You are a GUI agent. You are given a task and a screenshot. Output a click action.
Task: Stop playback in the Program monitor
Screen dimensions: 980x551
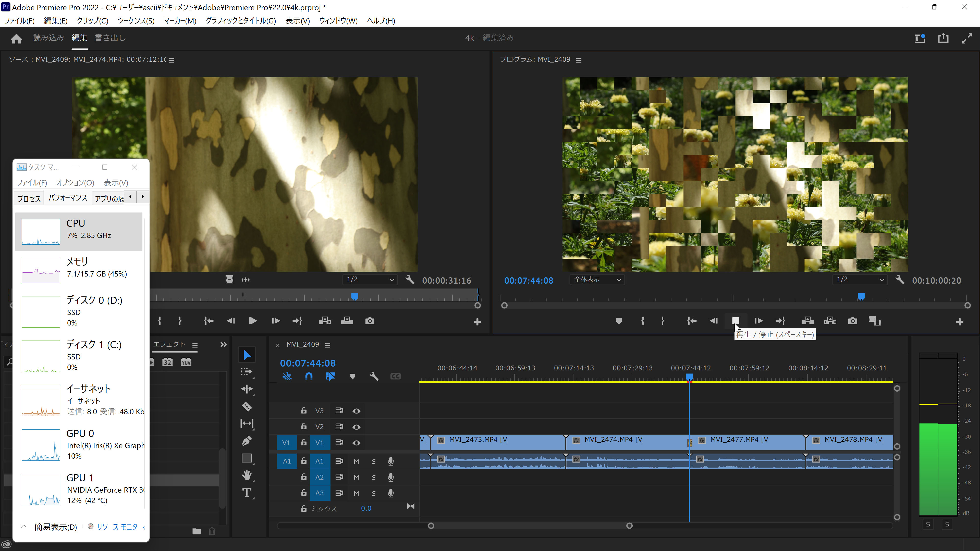click(x=735, y=321)
